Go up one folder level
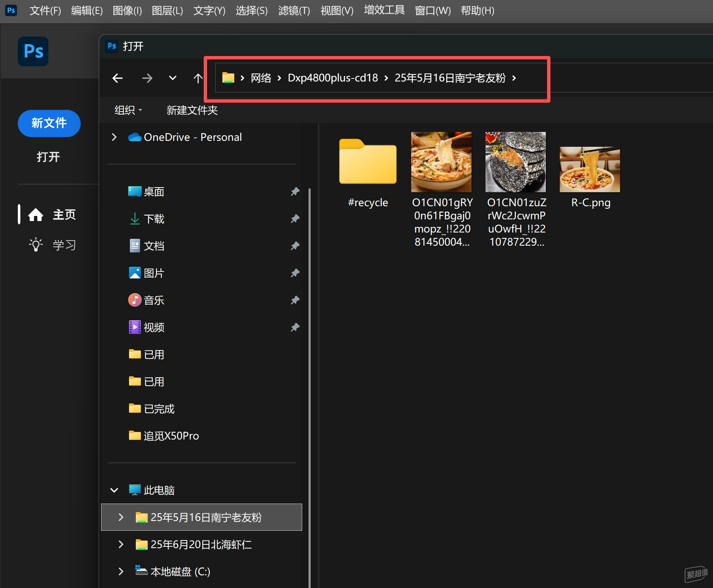713x588 pixels. pyautogui.click(x=198, y=78)
